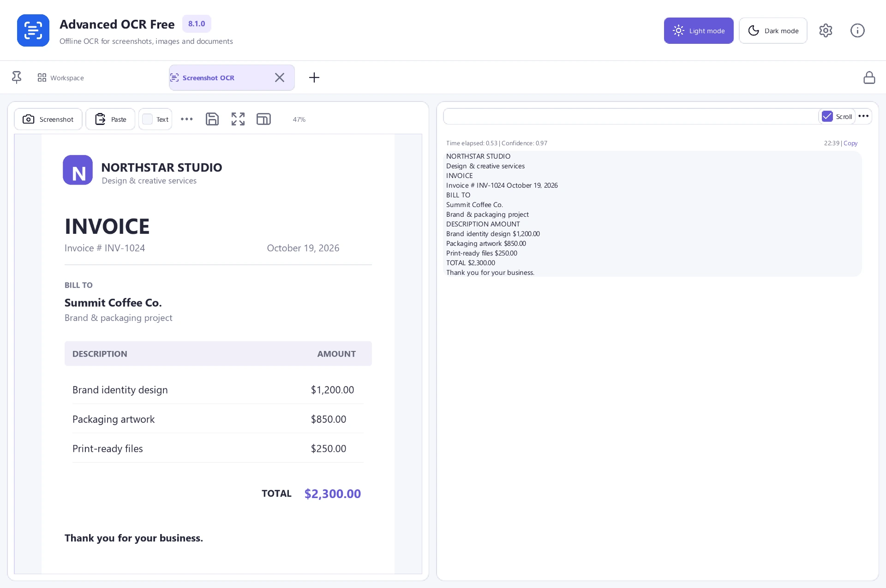Click the Paste button
Screen dimensions: 886x588
[x=110, y=119]
